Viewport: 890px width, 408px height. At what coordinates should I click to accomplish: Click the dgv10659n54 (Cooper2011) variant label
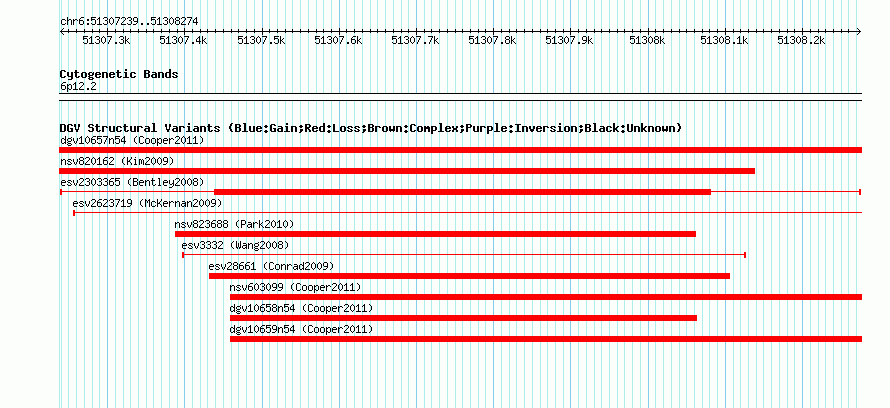[301, 329]
